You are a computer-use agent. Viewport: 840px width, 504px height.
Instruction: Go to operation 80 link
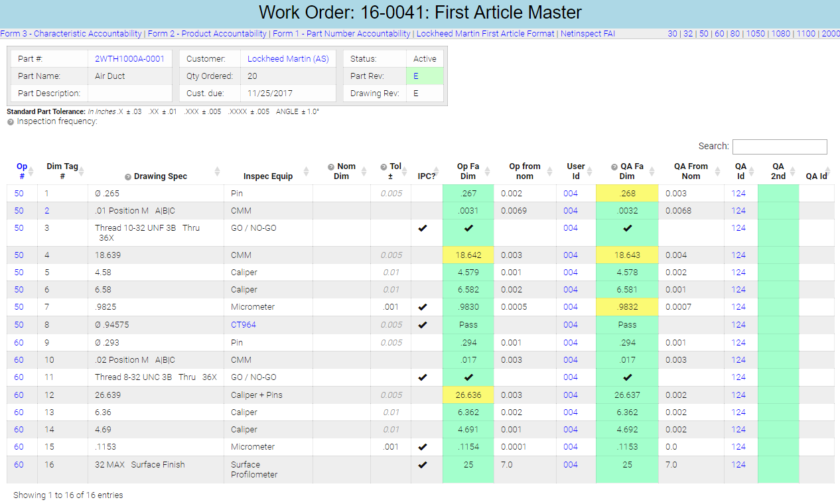(735, 33)
